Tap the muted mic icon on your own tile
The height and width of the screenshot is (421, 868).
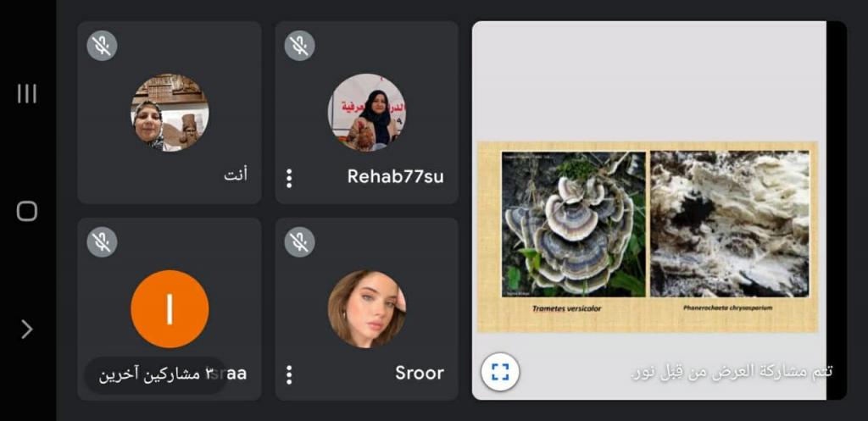tap(102, 46)
